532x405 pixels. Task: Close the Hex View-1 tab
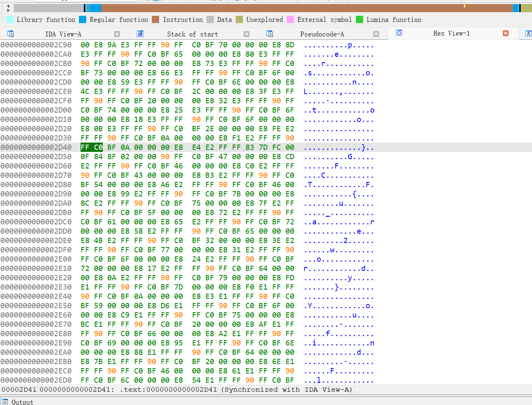pos(506,33)
